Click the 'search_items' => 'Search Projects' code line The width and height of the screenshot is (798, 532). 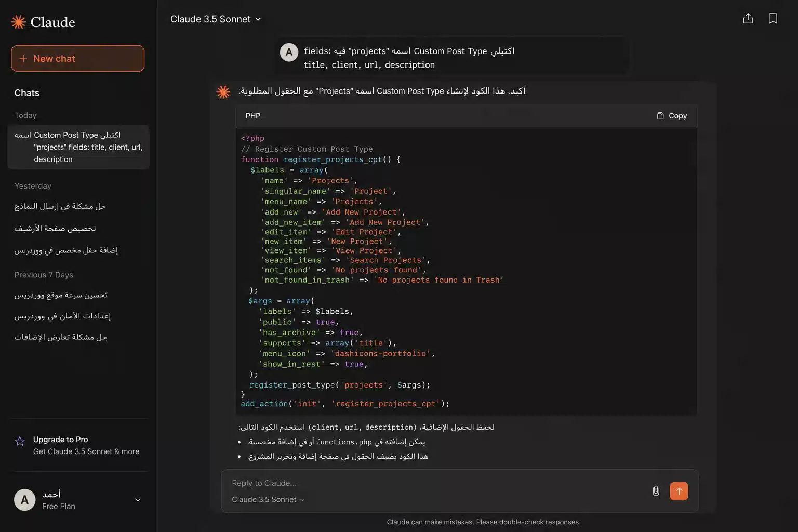(x=345, y=260)
